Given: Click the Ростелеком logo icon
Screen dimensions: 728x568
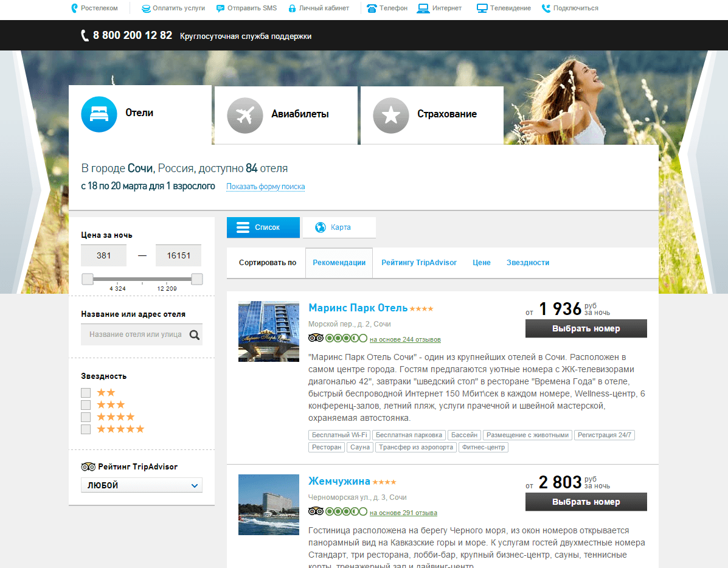Looking at the screenshot, I should click(74, 8).
